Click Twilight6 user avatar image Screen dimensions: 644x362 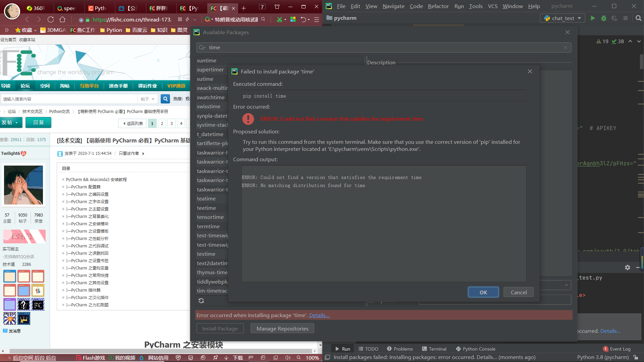(x=23, y=185)
